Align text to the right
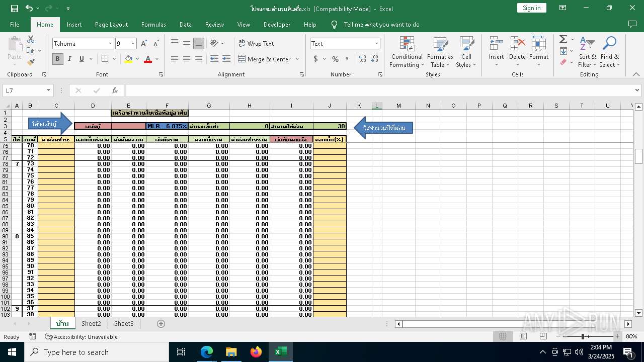This screenshot has width=644, height=362. pos(199,59)
